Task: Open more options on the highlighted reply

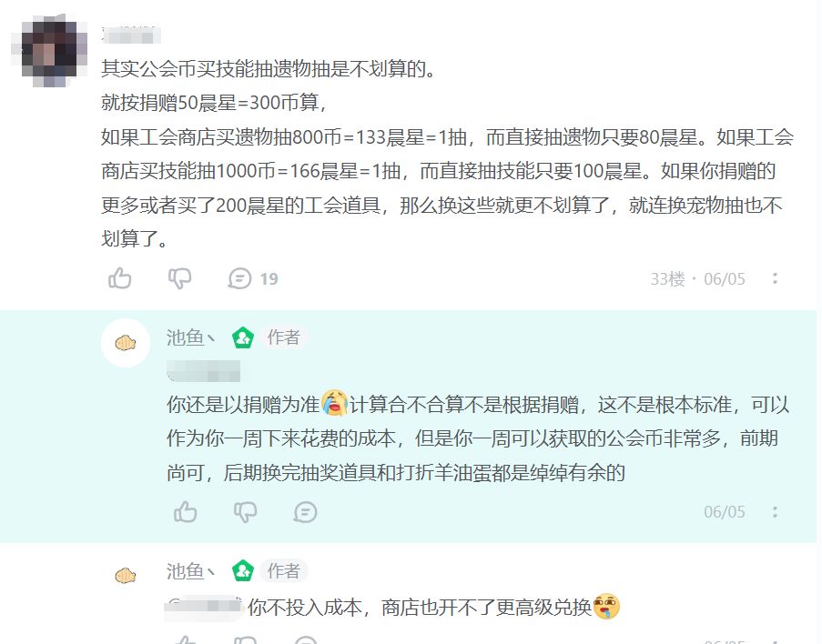Action: click(x=775, y=511)
